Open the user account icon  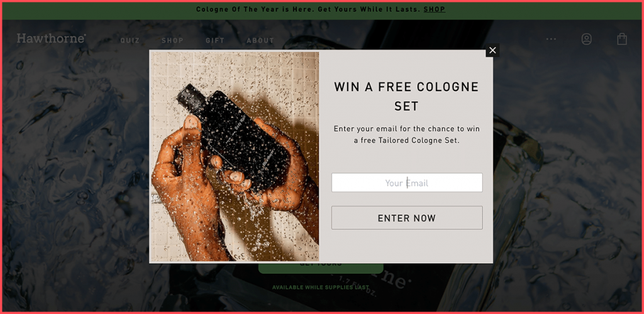587,40
